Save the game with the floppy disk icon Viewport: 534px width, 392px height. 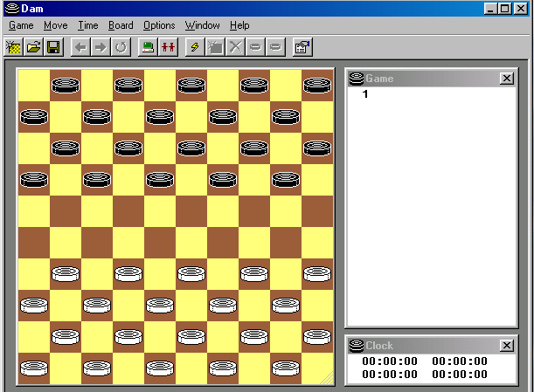[x=53, y=47]
